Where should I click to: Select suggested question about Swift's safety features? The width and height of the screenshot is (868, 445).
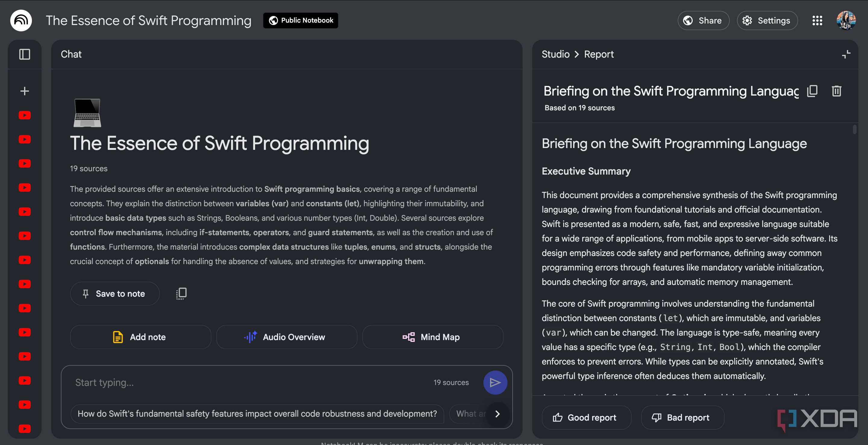257,414
